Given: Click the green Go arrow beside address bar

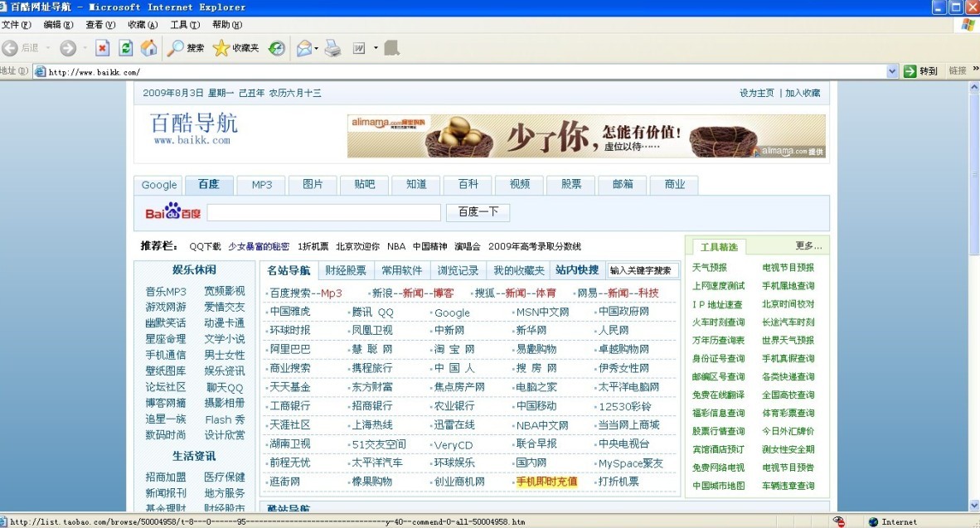Looking at the screenshot, I should tap(910, 71).
